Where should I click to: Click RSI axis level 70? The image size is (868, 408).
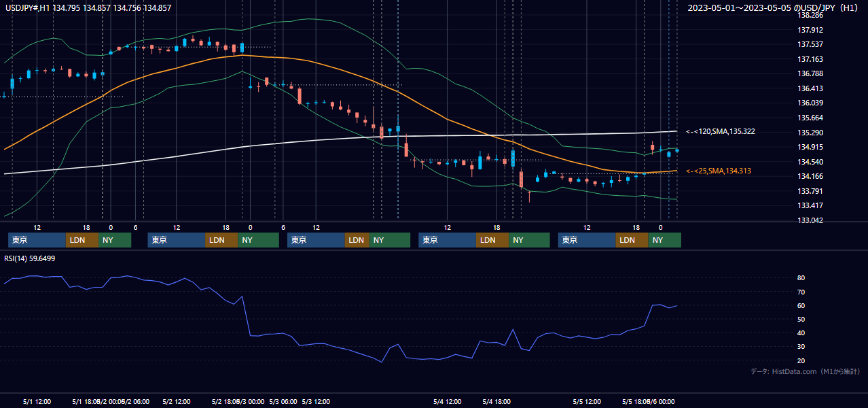tap(801, 292)
